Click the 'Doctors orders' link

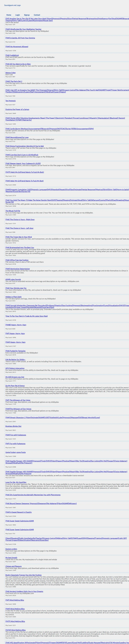coord(11,549)
